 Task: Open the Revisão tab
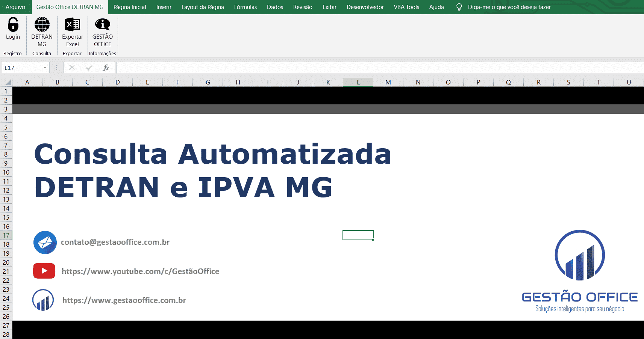[303, 7]
